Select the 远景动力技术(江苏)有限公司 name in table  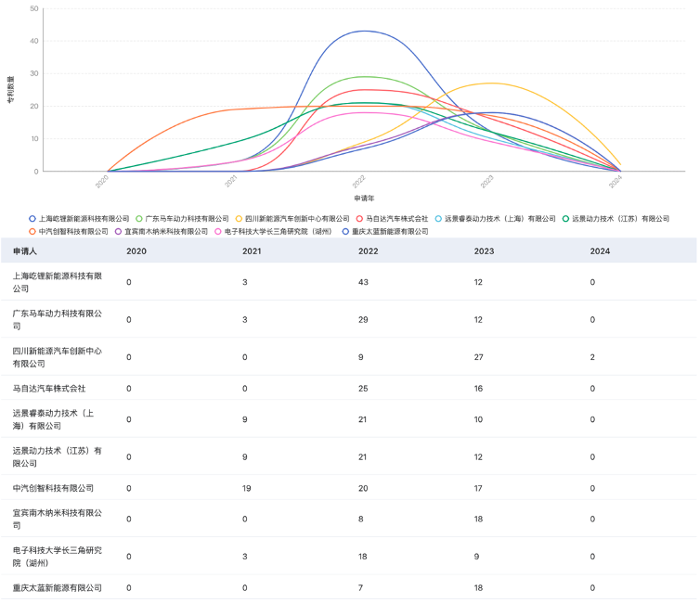(58, 457)
